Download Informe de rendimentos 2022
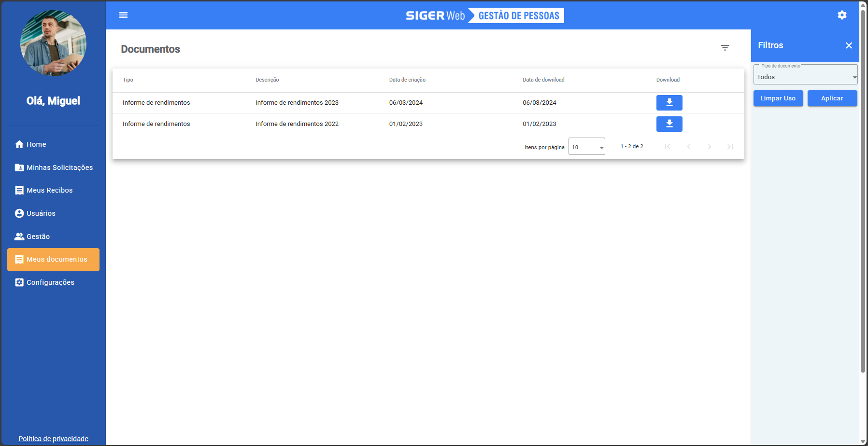This screenshot has width=868, height=446. coord(669,124)
